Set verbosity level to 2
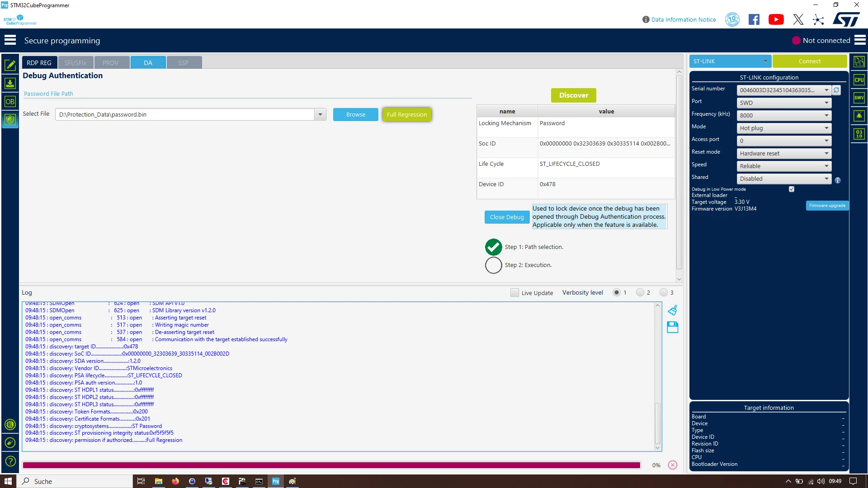Image resolution: width=868 pixels, height=488 pixels. 640,292
